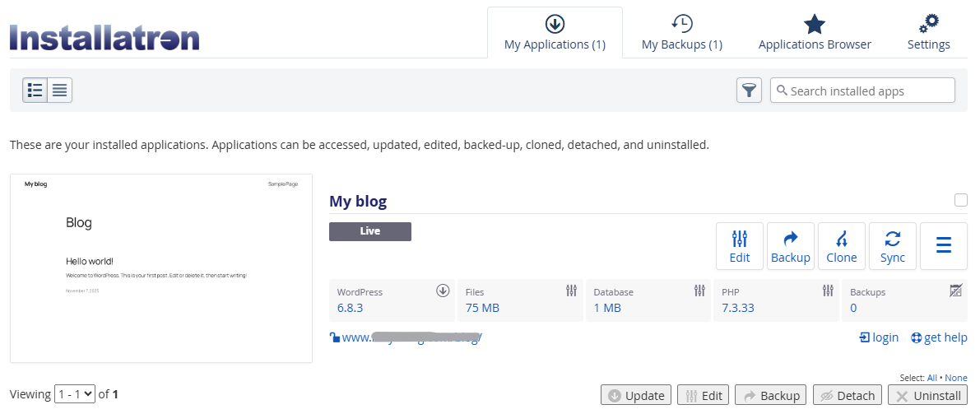
Task: Open the Settings tab
Action: click(x=928, y=33)
